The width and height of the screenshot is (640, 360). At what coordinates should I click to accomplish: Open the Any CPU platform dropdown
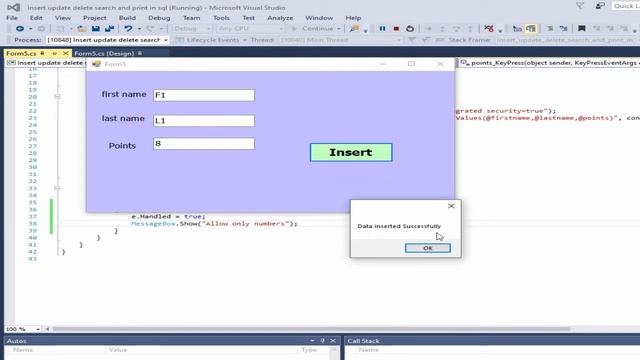281,29
